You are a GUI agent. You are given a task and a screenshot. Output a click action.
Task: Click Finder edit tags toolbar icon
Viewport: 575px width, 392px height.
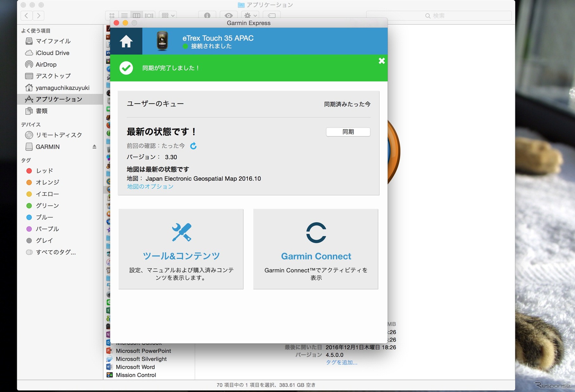272,16
